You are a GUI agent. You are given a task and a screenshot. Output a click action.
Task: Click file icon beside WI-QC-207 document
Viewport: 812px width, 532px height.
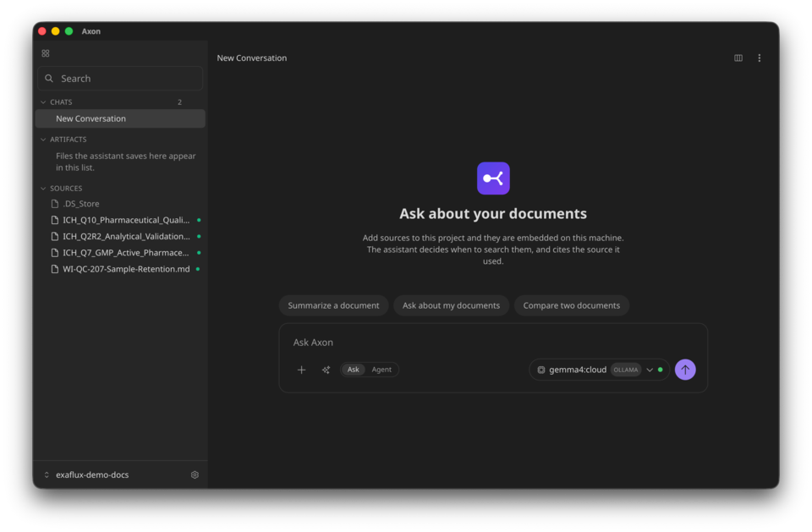(x=54, y=269)
